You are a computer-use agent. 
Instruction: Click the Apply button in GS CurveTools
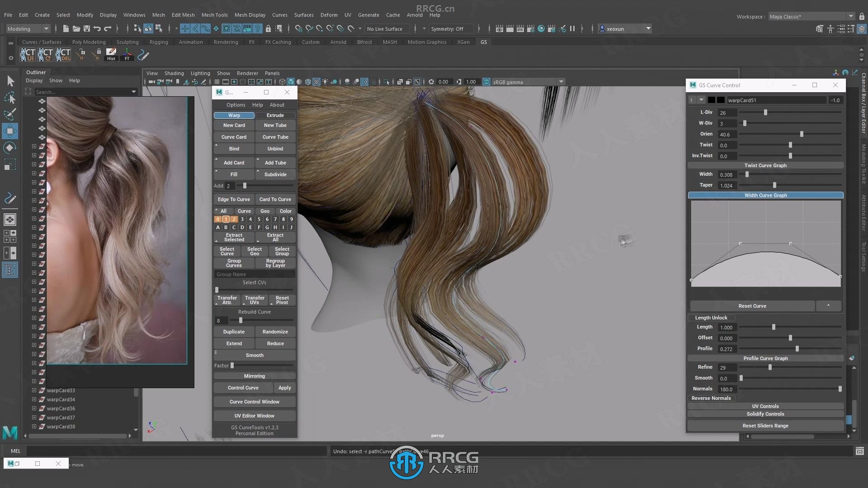click(284, 387)
